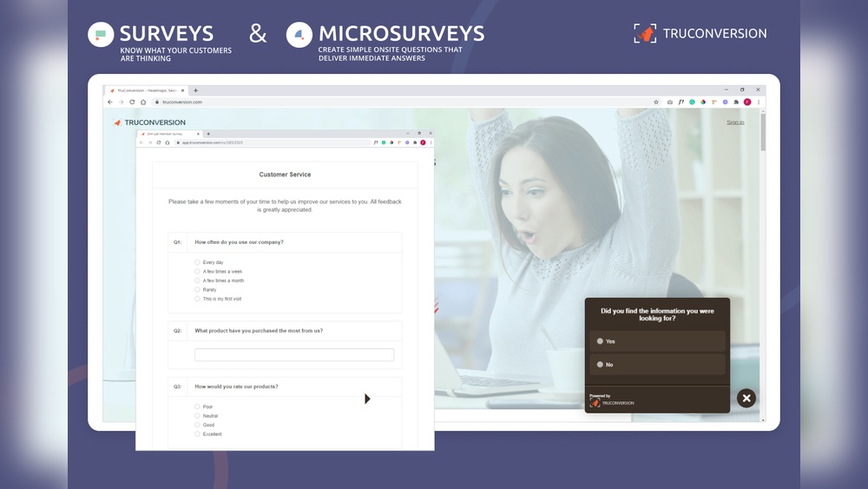
Task: Click 'How would you rate our products?' question
Action: pos(236,387)
